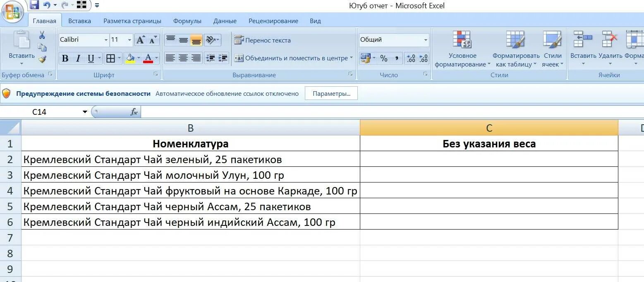The height and width of the screenshot is (282, 644).
Task: Open Шрифт dialog launcher
Action: pos(156,74)
